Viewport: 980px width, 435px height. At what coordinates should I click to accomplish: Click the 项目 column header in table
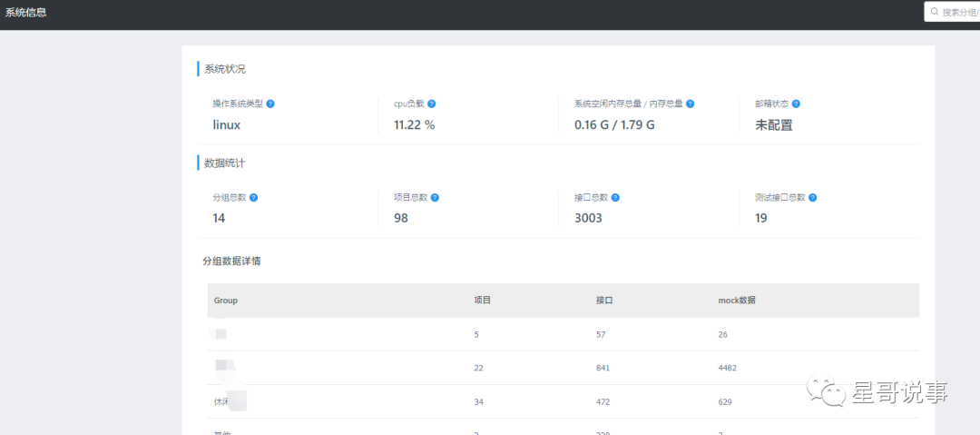click(483, 301)
